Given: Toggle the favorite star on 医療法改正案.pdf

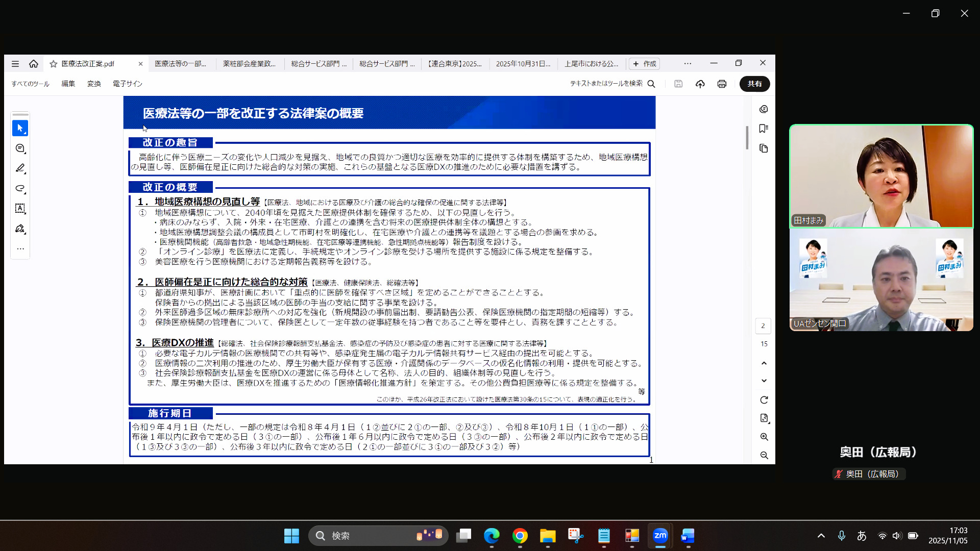Looking at the screenshot, I should 53,63.
